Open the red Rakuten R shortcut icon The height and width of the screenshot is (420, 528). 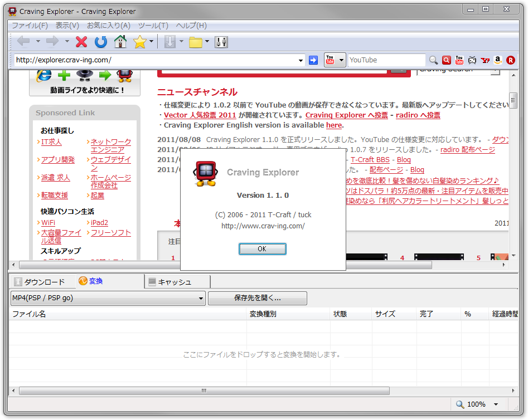tap(511, 60)
